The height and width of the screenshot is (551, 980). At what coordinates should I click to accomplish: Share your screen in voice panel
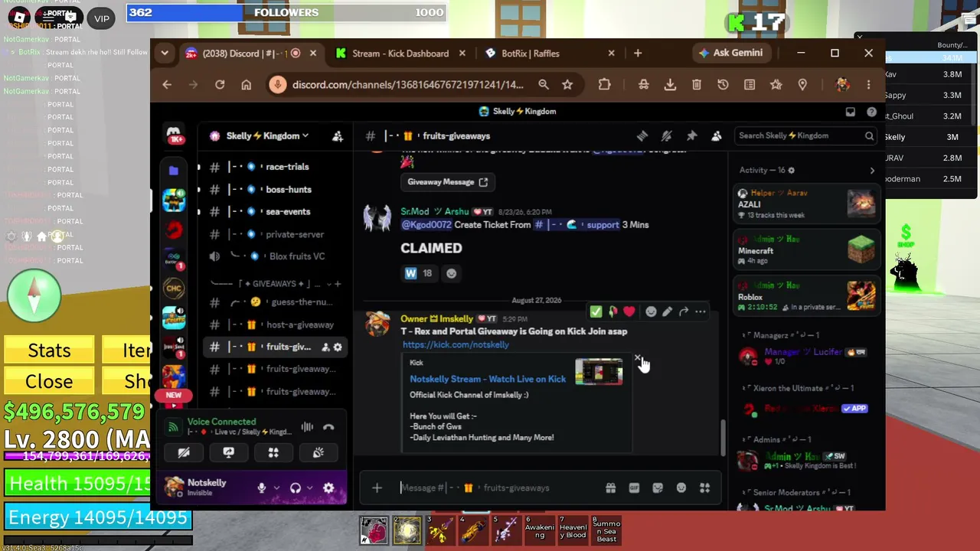click(x=228, y=453)
